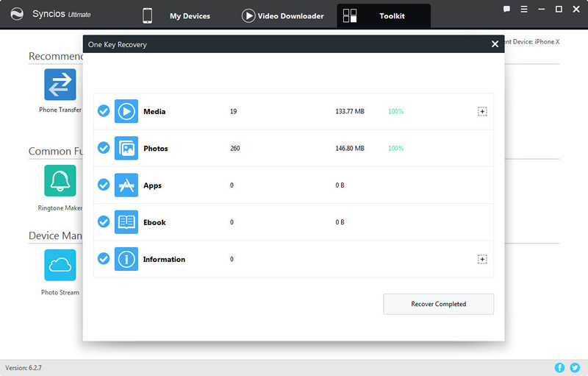588x376 pixels.
Task: Open the Ringtone Maker tool
Action: coord(60,180)
